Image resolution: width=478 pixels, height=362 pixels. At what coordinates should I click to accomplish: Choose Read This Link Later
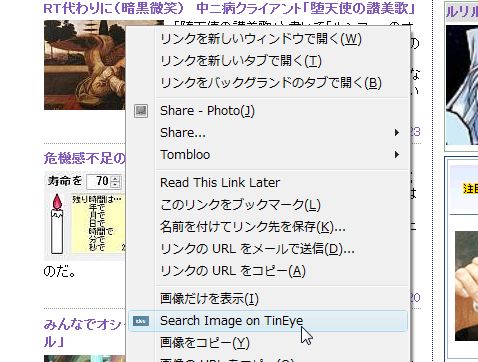pos(268,182)
